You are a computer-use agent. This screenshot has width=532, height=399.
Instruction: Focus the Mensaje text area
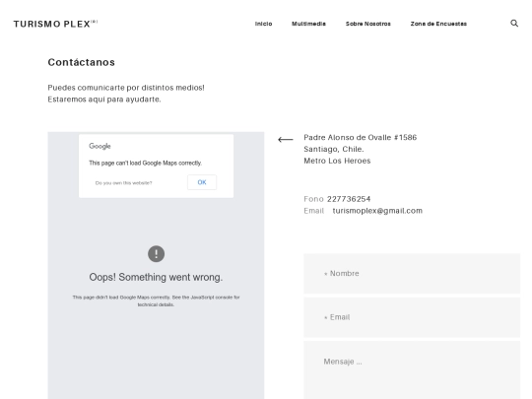click(x=412, y=370)
